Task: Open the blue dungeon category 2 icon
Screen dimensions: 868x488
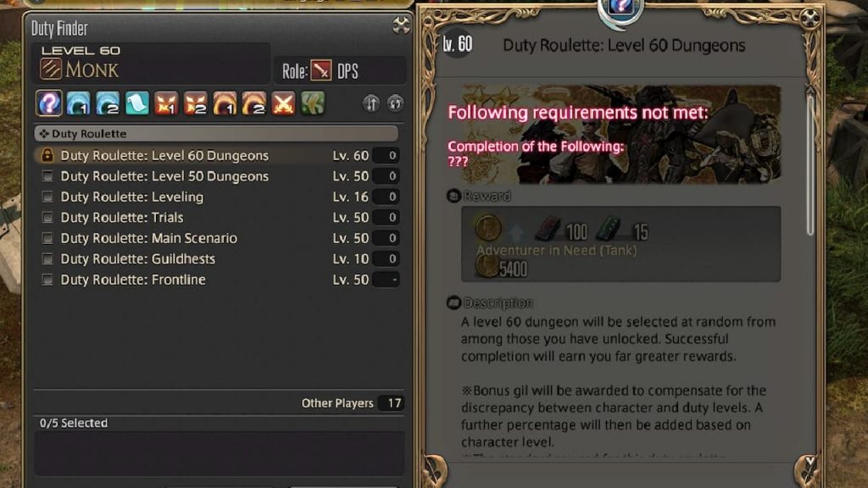Action: (108, 103)
